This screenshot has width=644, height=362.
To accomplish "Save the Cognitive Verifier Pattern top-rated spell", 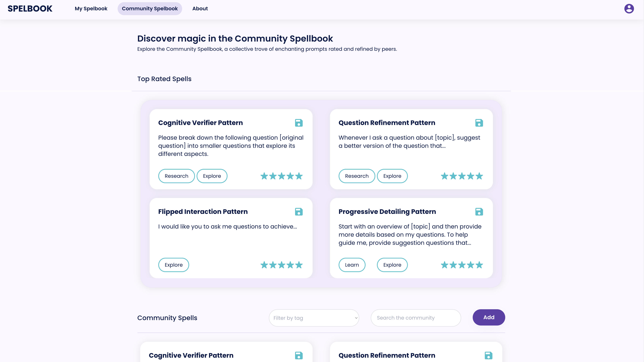I will 299,123.
